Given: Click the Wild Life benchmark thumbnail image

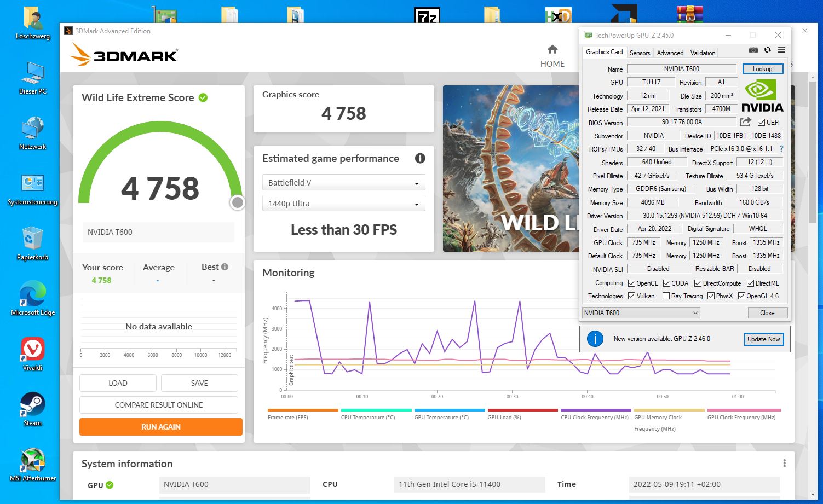Looking at the screenshot, I should point(511,169).
